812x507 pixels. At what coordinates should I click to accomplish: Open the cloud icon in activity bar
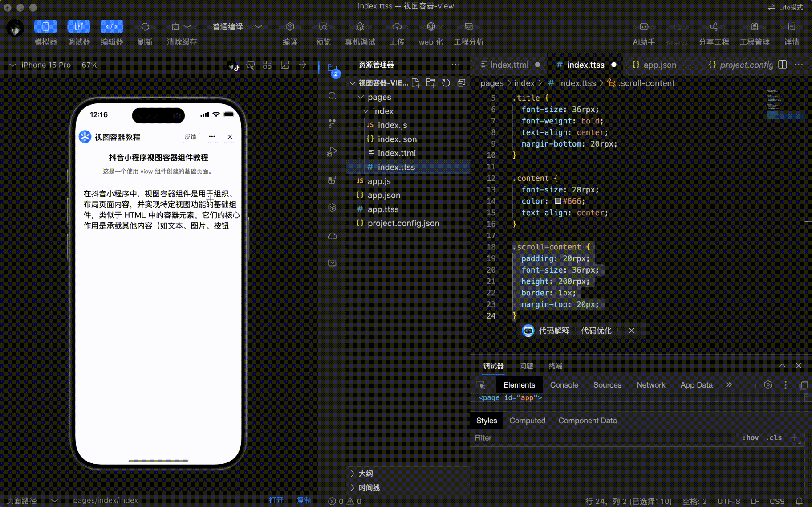[332, 236]
